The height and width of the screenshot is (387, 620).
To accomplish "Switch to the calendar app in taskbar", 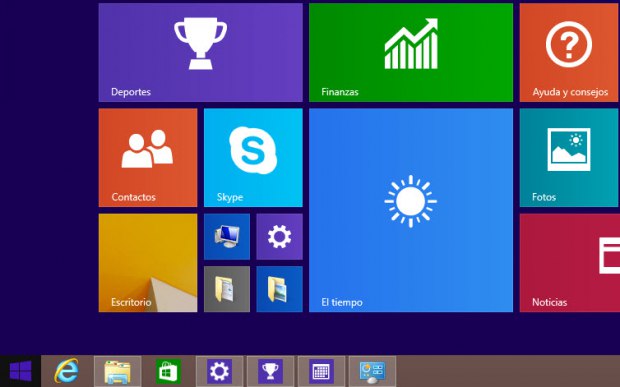I will pyautogui.click(x=321, y=371).
